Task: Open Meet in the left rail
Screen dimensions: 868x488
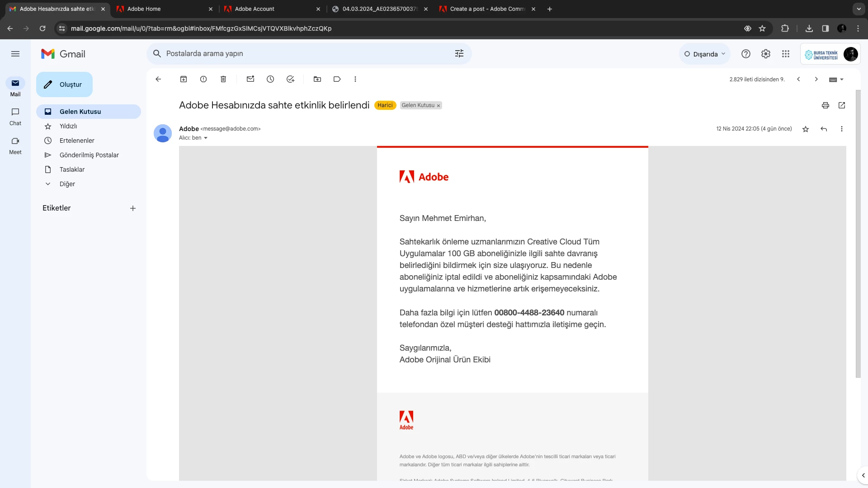Action: click(15, 145)
